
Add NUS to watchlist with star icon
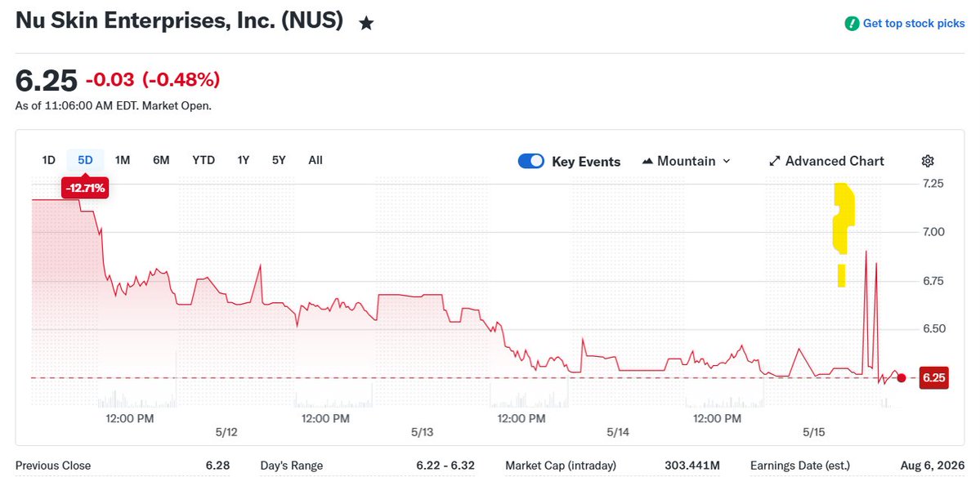coord(366,24)
